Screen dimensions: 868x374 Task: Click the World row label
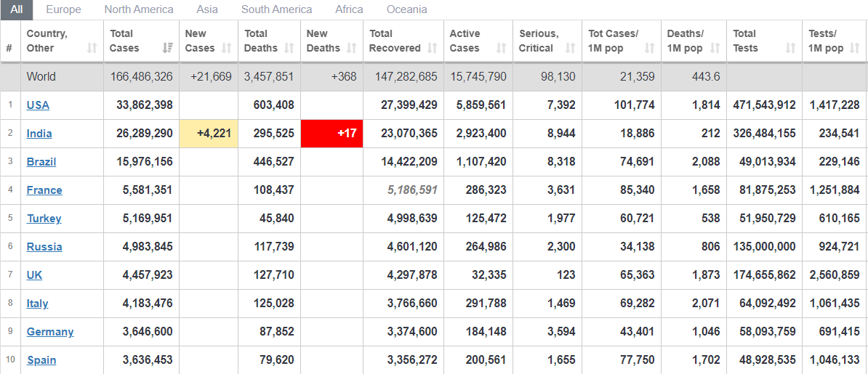click(x=41, y=77)
